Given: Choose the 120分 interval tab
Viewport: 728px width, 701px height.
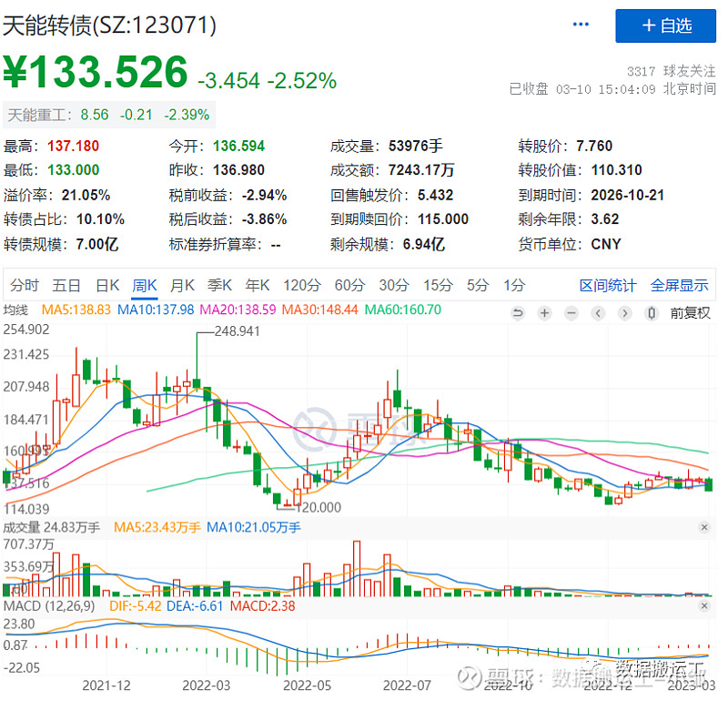Looking at the screenshot, I should 302,285.
